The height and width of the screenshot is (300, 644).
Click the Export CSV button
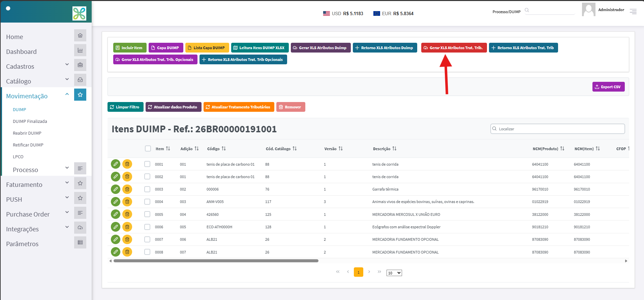point(608,87)
